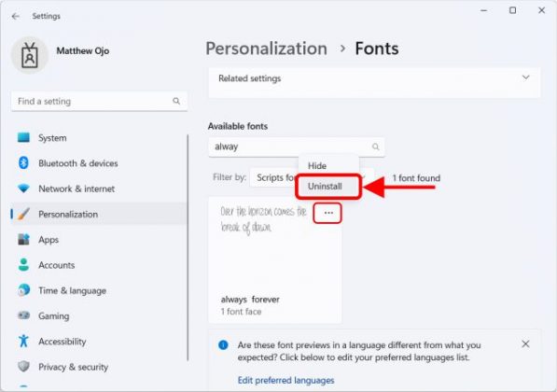Click the blue info icon in banner
The height and width of the screenshot is (392, 557).
point(223,344)
